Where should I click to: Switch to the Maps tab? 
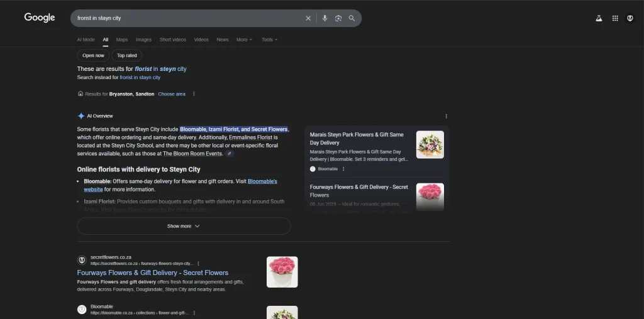121,40
